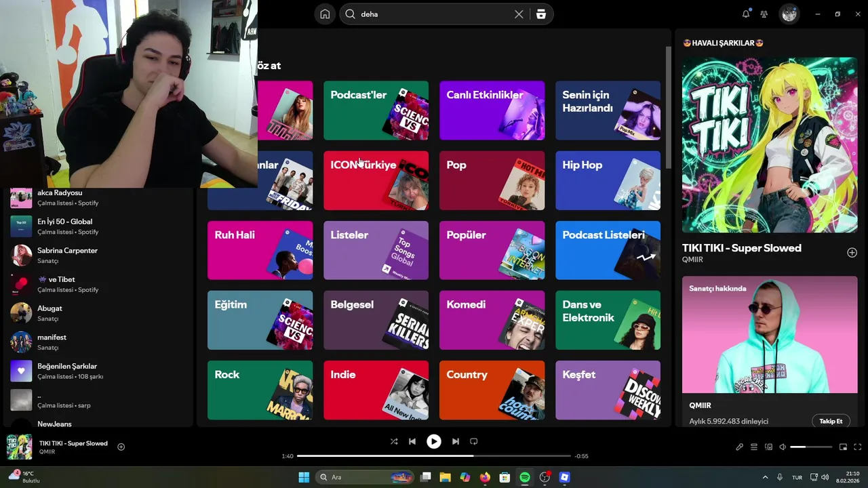This screenshot has height=488, width=868.
Task: Go to Spotify Home
Action: [325, 14]
